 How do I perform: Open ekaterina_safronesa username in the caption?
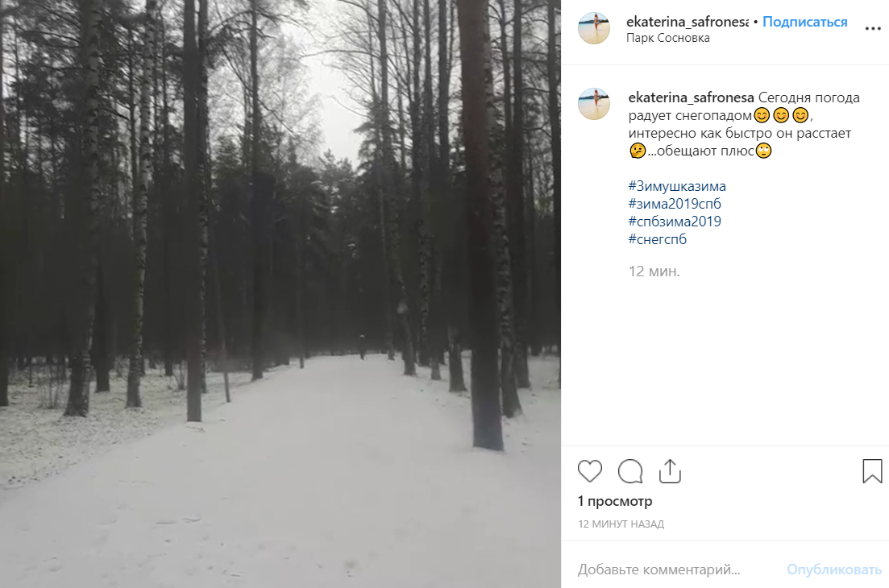coord(691,97)
